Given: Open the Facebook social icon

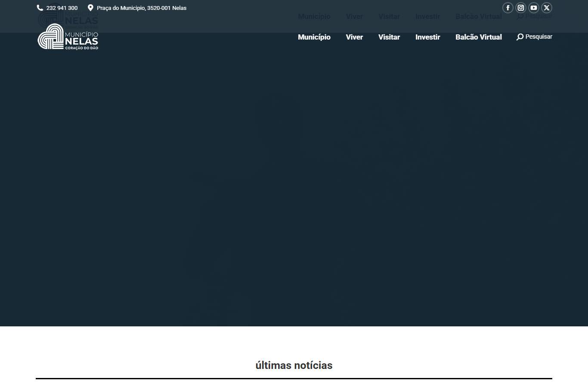Looking at the screenshot, I should coord(508,8).
